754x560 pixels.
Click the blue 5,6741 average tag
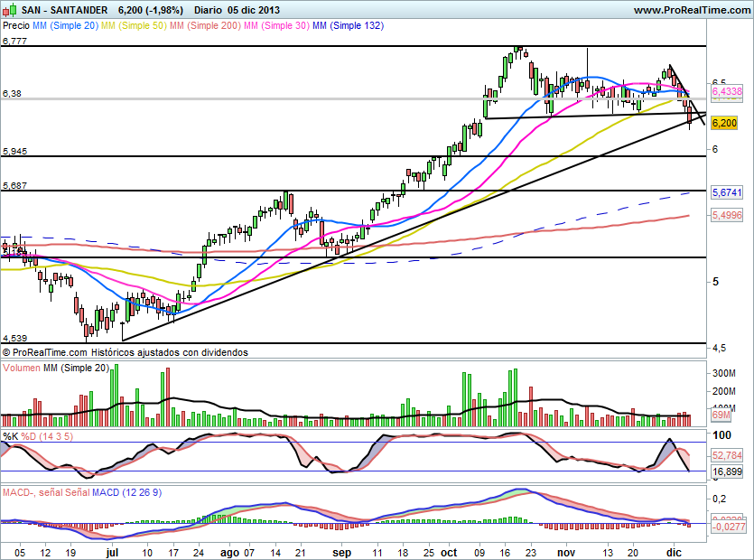click(x=727, y=192)
